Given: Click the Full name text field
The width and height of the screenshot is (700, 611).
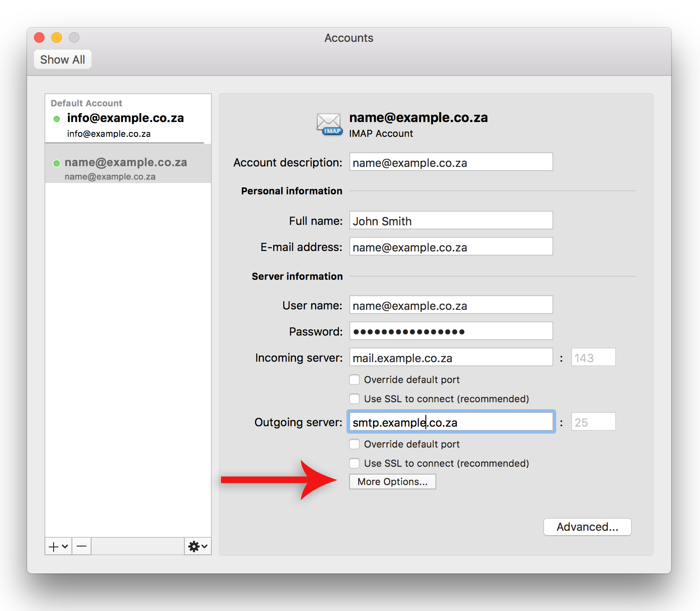Looking at the screenshot, I should click(x=451, y=221).
